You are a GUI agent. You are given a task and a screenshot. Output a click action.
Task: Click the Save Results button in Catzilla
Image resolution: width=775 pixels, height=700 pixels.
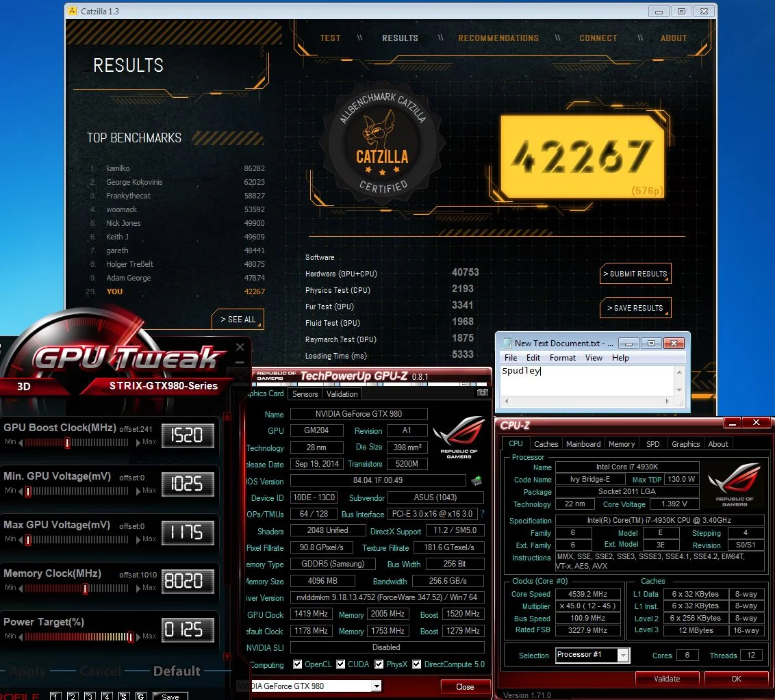tap(635, 308)
